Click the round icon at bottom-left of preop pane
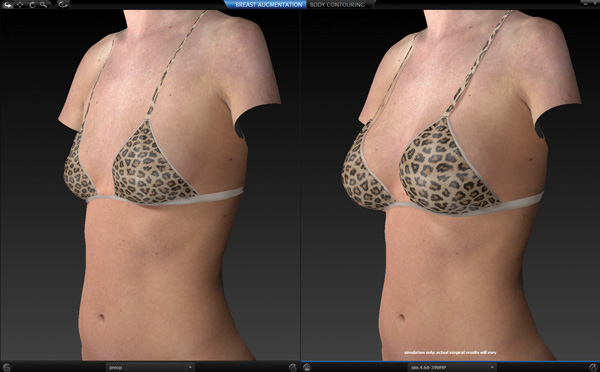 pos(6,367)
